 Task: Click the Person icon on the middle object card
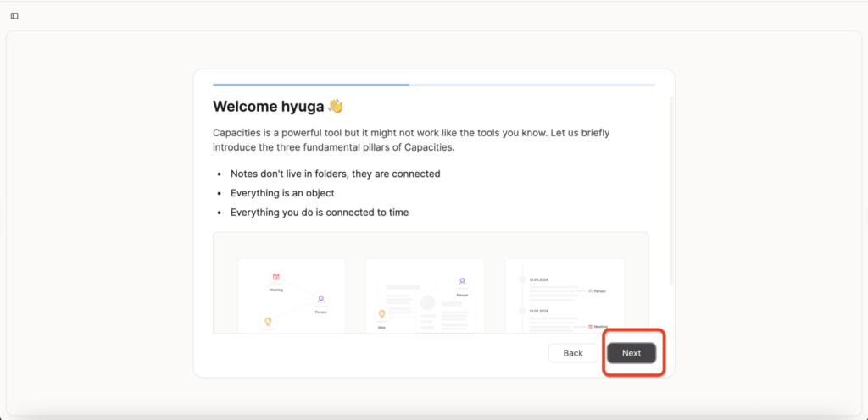(x=462, y=281)
